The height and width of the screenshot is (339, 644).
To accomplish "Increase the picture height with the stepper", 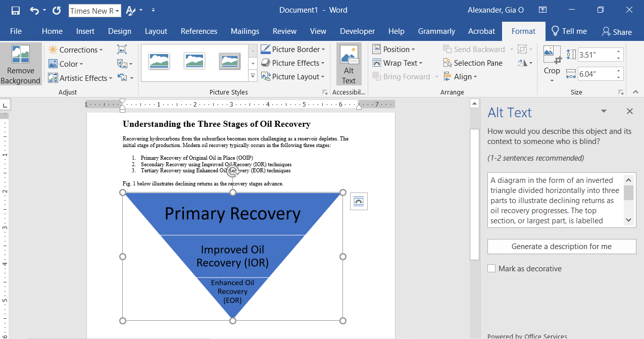I will [x=619, y=51].
